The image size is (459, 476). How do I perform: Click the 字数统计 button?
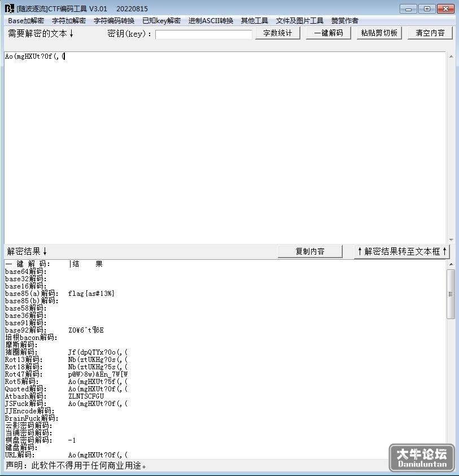pyautogui.click(x=277, y=33)
